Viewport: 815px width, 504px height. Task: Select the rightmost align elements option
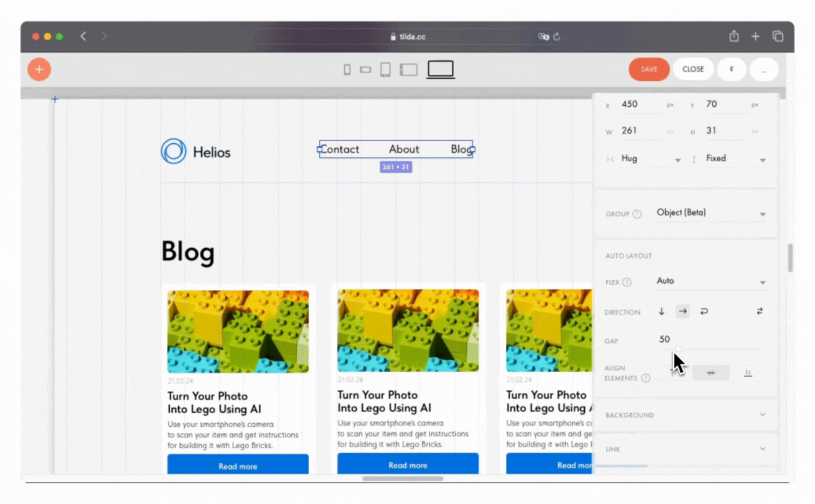pyautogui.click(x=748, y=372)
